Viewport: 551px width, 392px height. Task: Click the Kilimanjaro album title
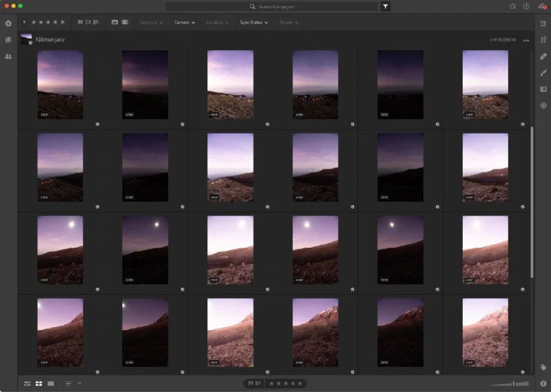(x=50, y=39)
